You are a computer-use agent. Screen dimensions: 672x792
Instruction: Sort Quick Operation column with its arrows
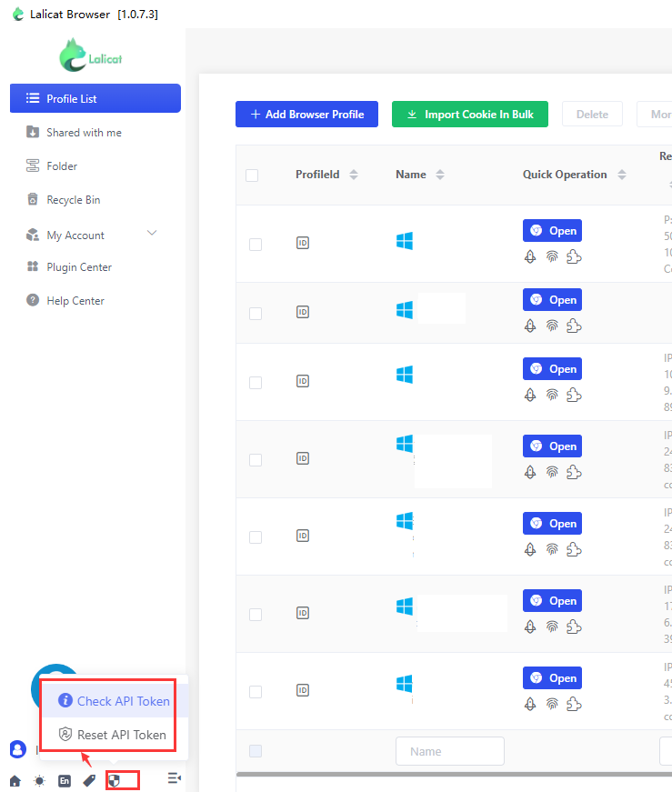(x=622, y=175)
